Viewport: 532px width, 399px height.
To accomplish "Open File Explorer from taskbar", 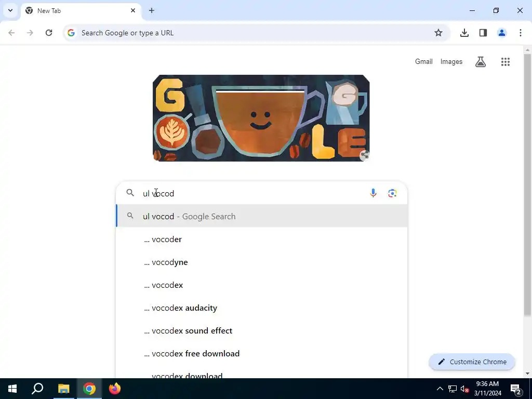I will coord(63,389).
